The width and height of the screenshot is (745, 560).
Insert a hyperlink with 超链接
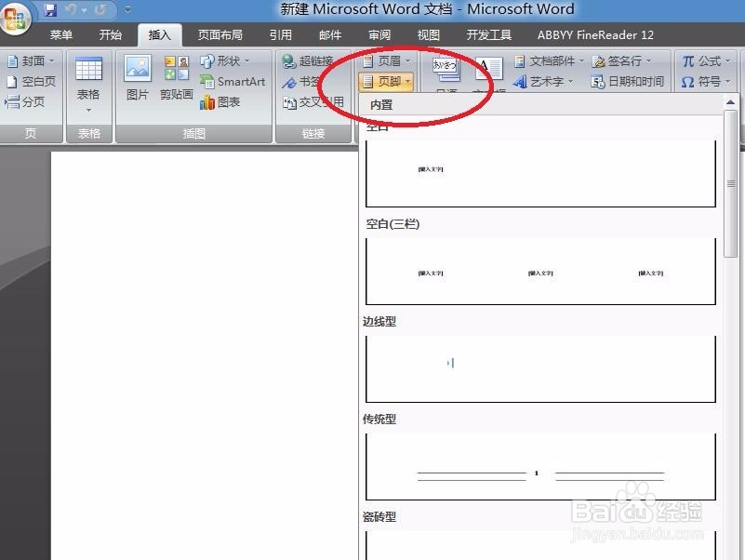coord(308,60)
